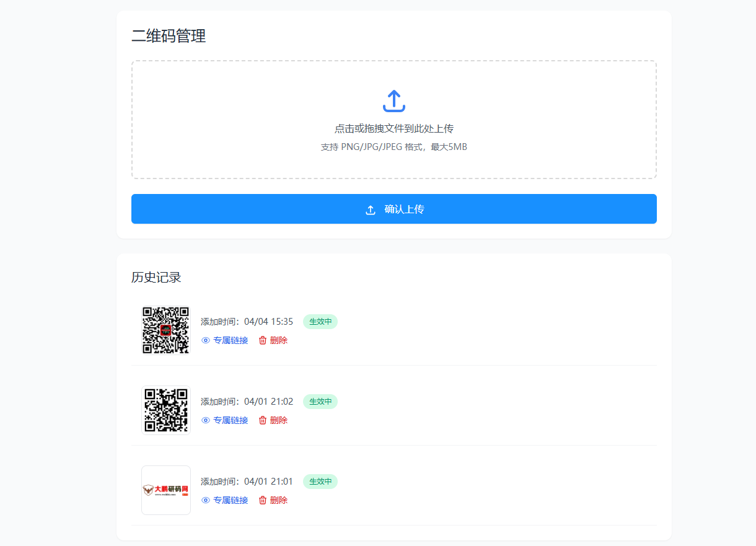Select the second QR code thumbnail
756x546 pixels.
pyautogui.click(x=166, y=410)
